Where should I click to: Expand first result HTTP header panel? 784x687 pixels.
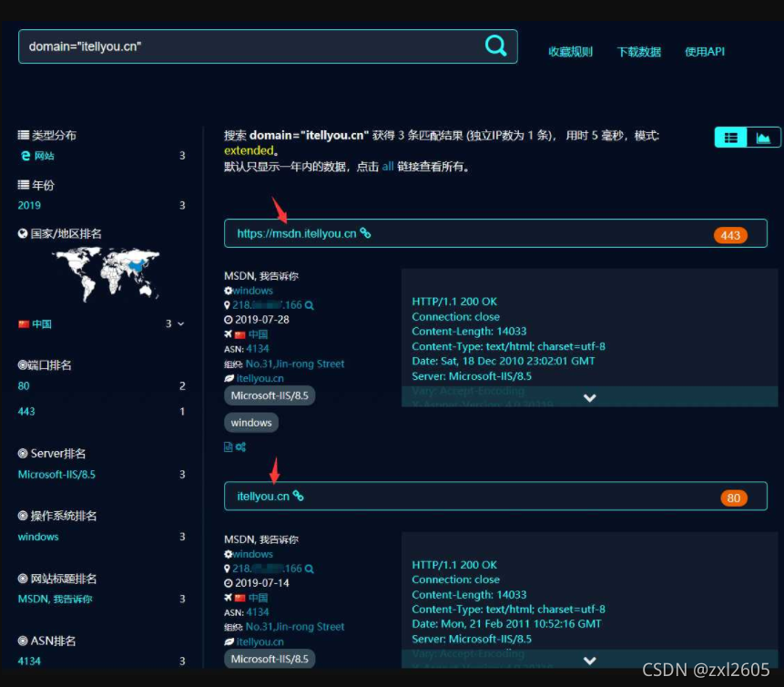(x=589, y=398)
